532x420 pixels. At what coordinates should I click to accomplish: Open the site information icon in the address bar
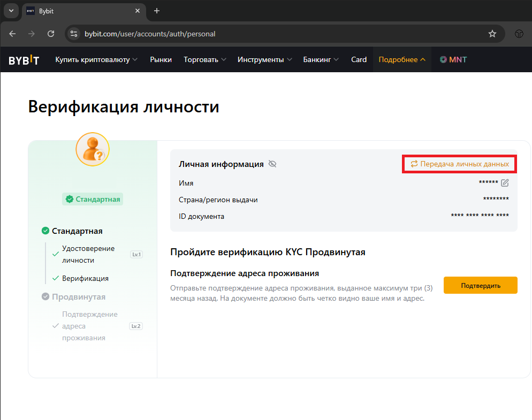point(74,34)
